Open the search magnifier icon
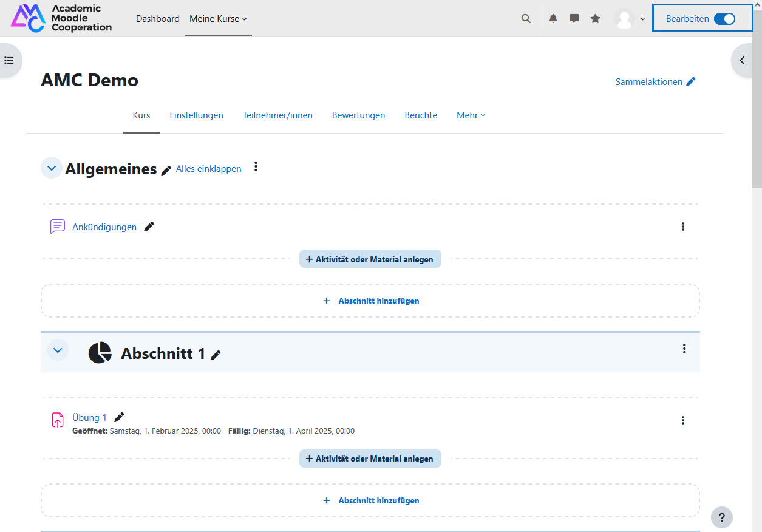The image size is (762, 532). 526,19
